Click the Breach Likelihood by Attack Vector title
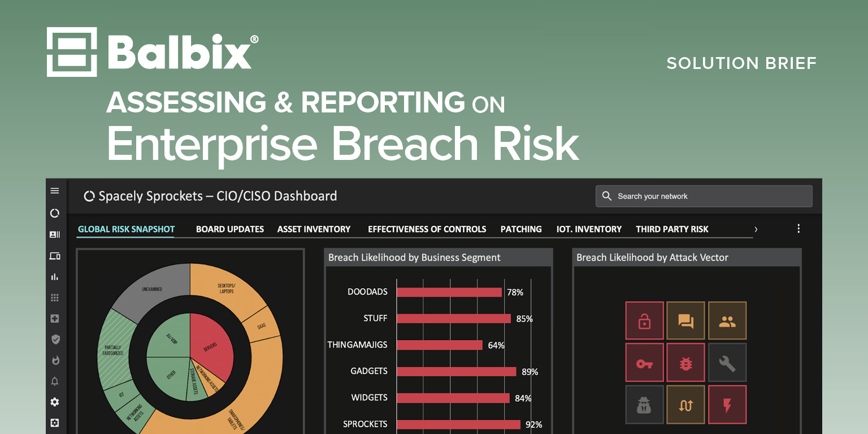Image resolution: width=868 pixels, height=434 pixels. [x=652, y=258]
